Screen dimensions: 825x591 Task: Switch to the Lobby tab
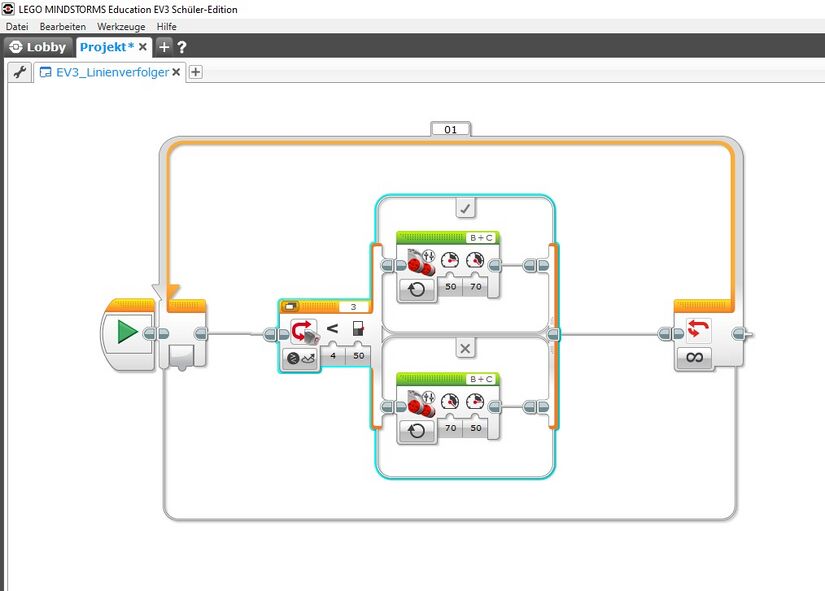coord(38,47)
